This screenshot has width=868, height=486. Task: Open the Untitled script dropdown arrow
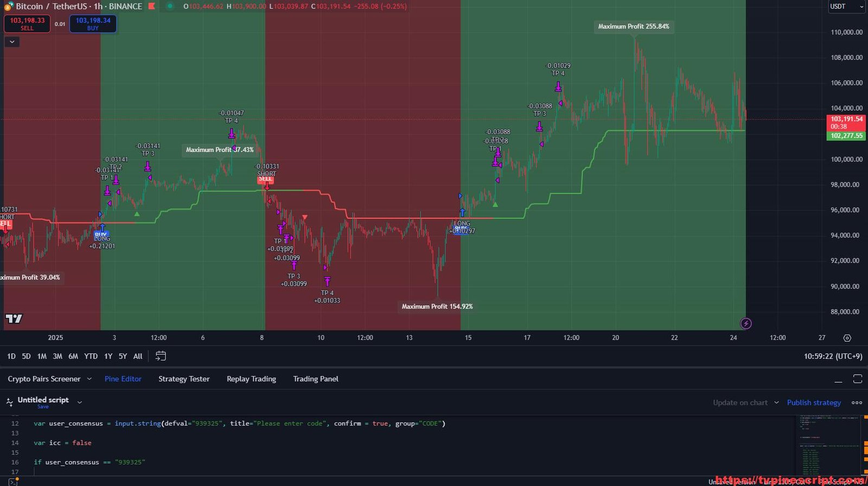80,402
